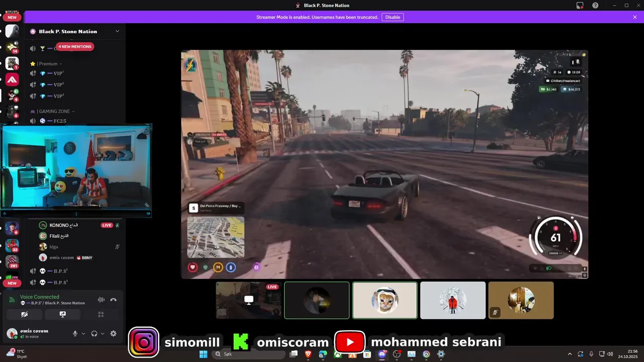The height and width of the screenshot is (362, 644).
Task: Join the FC25 voice channel
Action: click(x=75, y=121)
